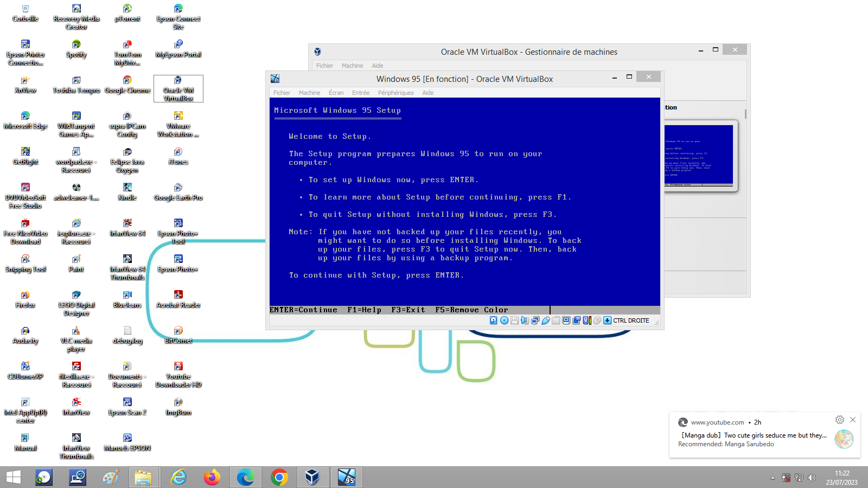Image resolution: width=868 pixels, height=488 pixels.
Task: Click the CPU virtualization chip indicator
Action: [x=586, y=320]
